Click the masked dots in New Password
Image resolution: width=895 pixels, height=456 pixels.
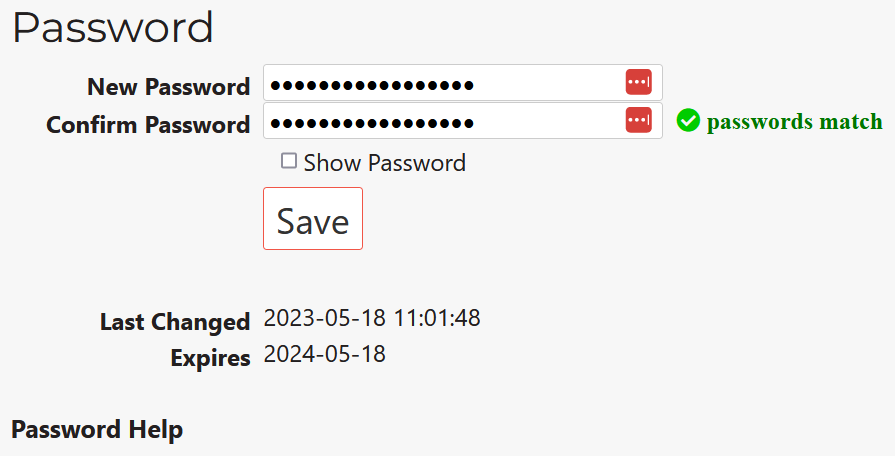372,84
